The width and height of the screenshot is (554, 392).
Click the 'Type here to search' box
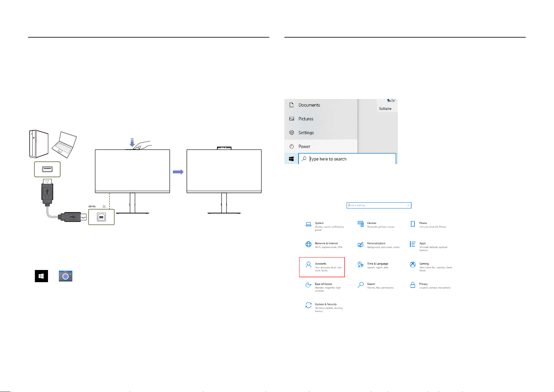[x=347, y=159]
